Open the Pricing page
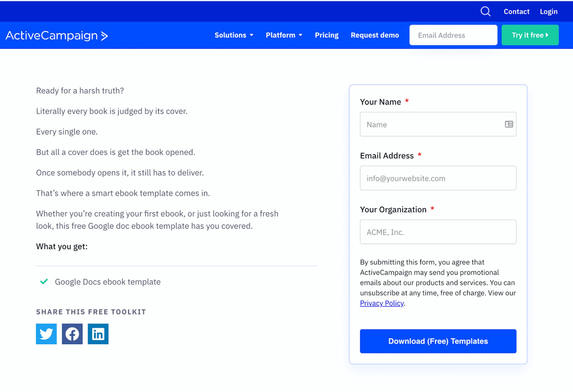Viewport: 573px width, 392px height. 326,35
